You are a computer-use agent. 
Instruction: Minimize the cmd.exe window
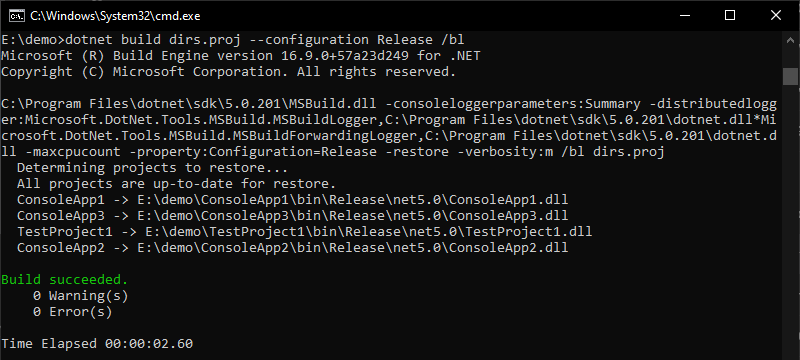[684, 16]
